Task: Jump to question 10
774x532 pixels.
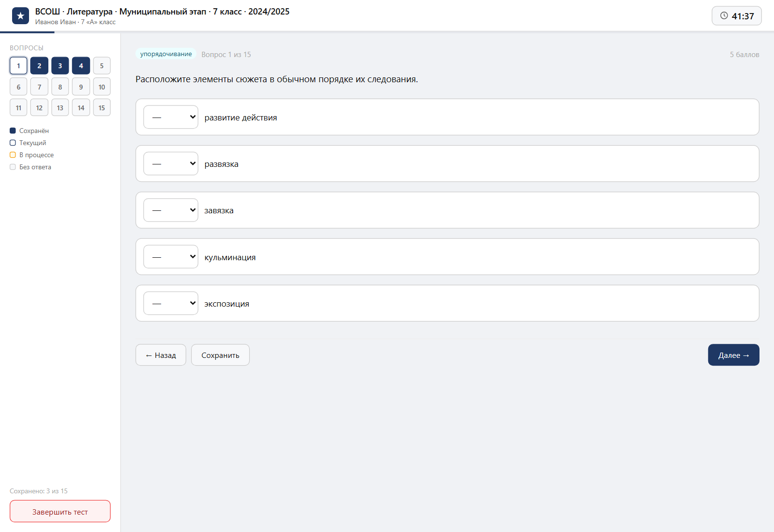Action: [102, 87]
